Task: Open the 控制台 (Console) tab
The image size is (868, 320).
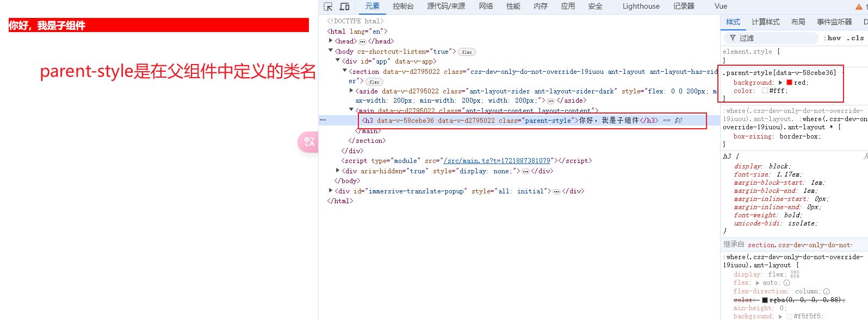Action: pos(403,7)
